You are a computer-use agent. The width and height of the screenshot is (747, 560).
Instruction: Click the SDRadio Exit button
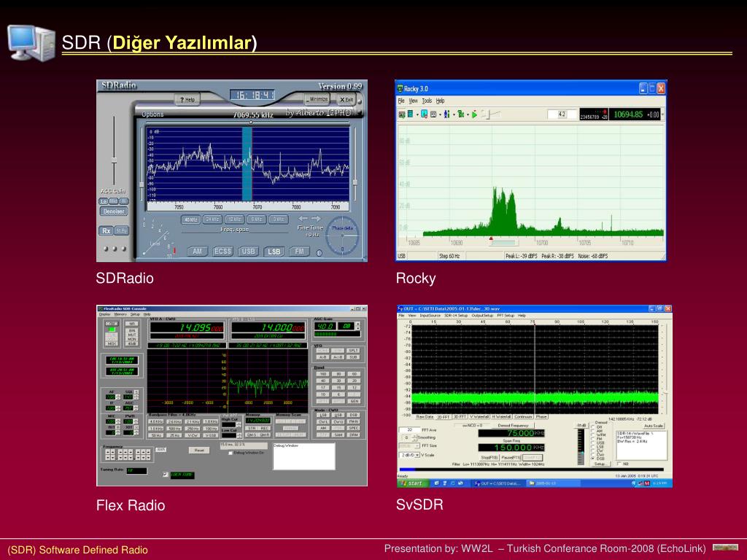click(347, 99)
